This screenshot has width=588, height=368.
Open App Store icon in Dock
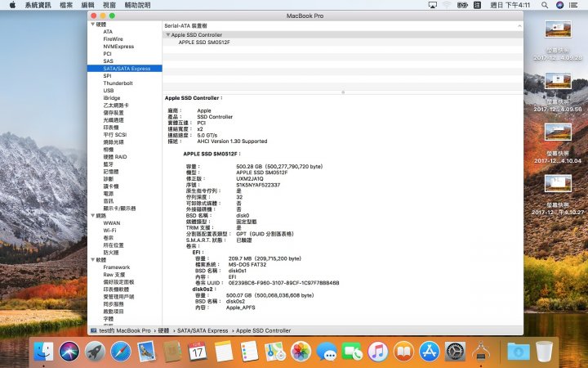coord(430,352)
